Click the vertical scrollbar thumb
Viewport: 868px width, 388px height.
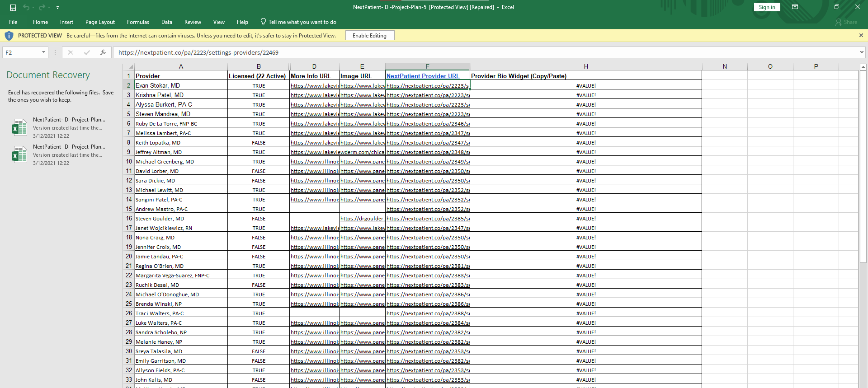[863, 166]
